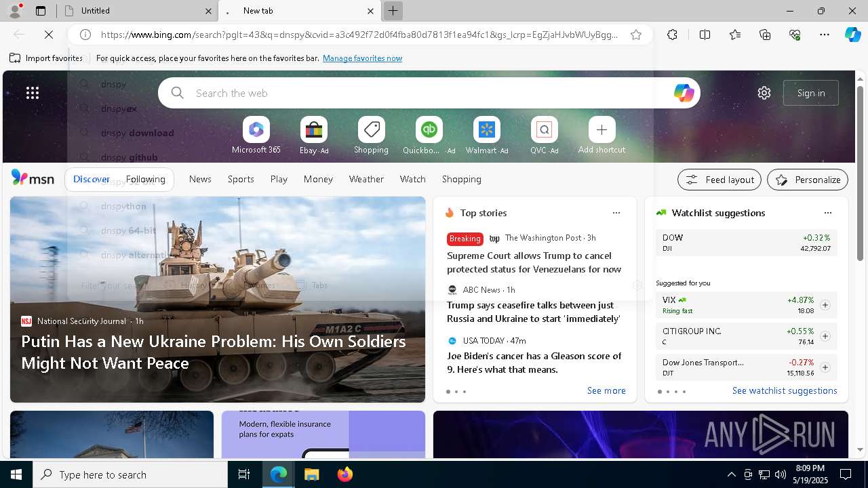Toggle split screen icon in toolbar
Viewport: 868px width, 488px height.
coord(705,35)
